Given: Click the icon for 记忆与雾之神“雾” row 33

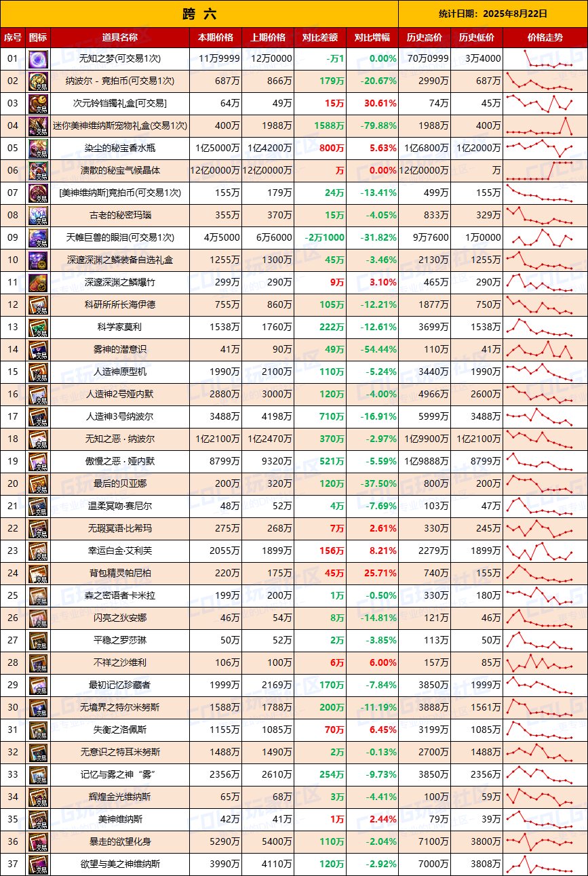Looking at the screenshot, I should [38, 775].
